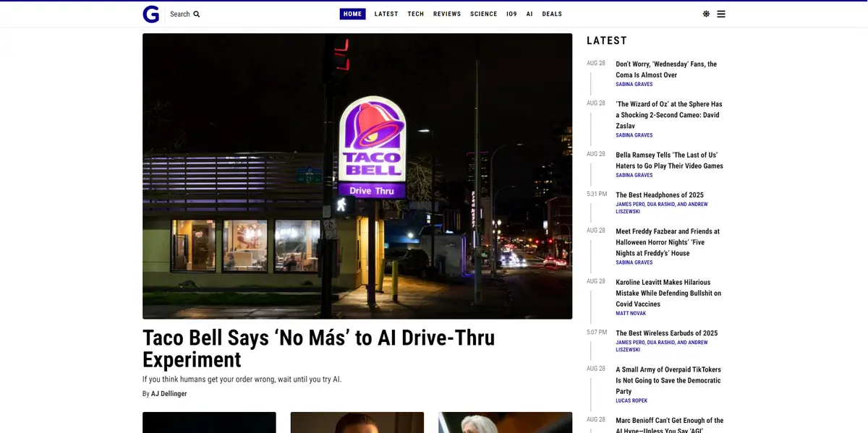Screen dimensions: 868x433
Task: Open the dark first thumbnail below hero
Action: pyautogui.click(x=209, y=423)
